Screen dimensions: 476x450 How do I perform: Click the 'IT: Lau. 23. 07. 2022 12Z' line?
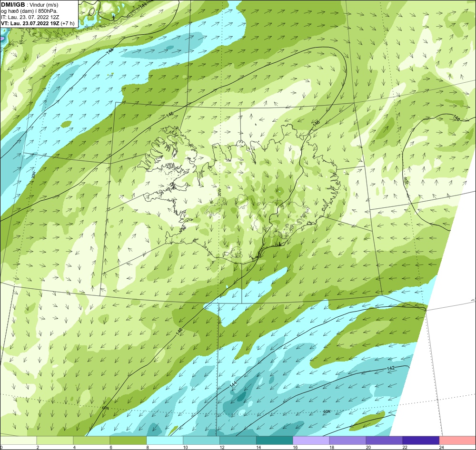[x=30, y=17]
